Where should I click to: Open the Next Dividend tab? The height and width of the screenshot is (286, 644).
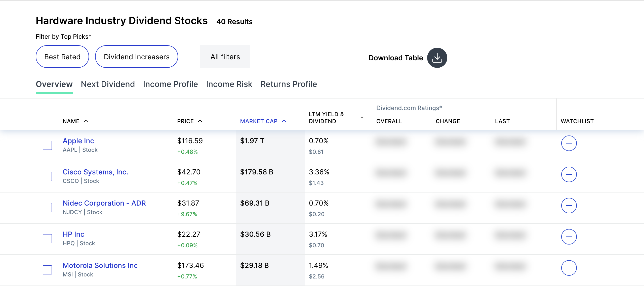[x=108, y=84]
